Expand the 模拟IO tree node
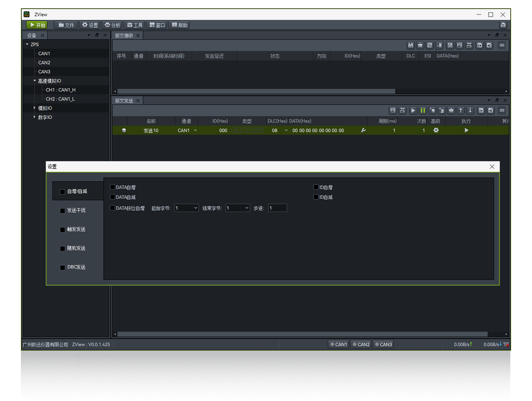The width and height of the screenshot is (532, 401). pos(34,108)
